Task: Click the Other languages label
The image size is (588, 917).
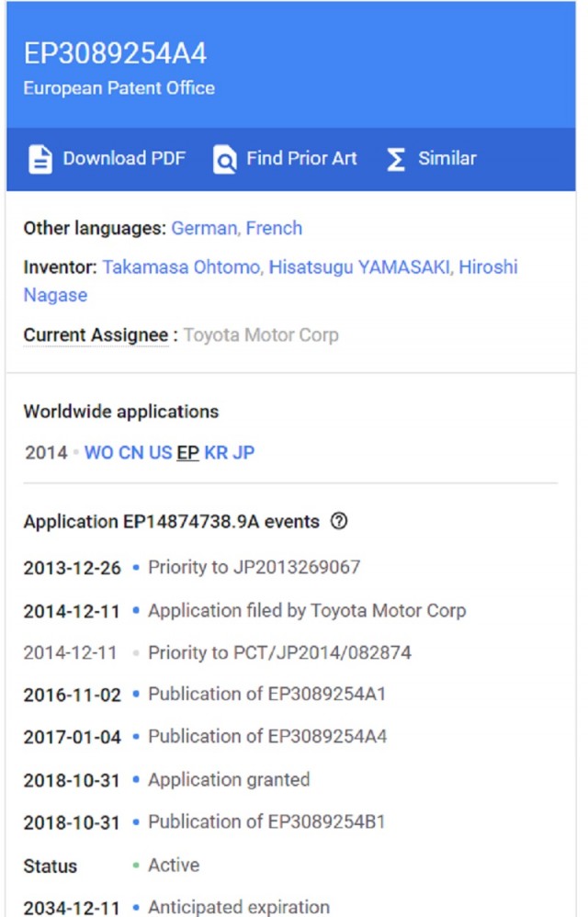Action: point(96,228)
